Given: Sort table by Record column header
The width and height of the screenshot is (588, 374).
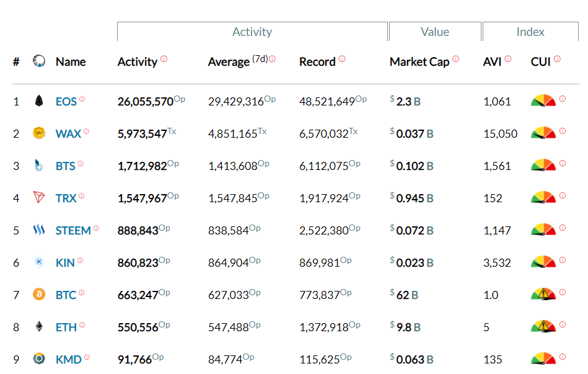Looking at the screenshot, I should coord(317,61).
